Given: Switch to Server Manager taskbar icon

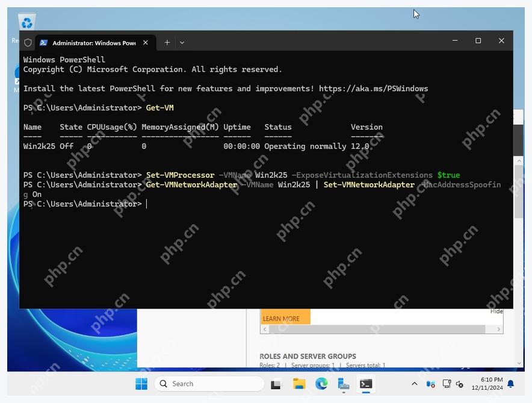Looking at the screenshot, I should 344,384.
